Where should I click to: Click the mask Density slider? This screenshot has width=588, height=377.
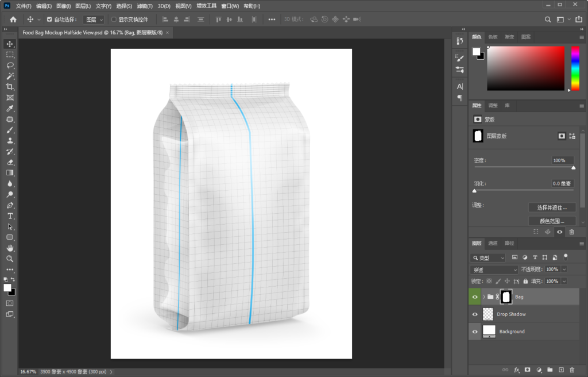[524, 167]
